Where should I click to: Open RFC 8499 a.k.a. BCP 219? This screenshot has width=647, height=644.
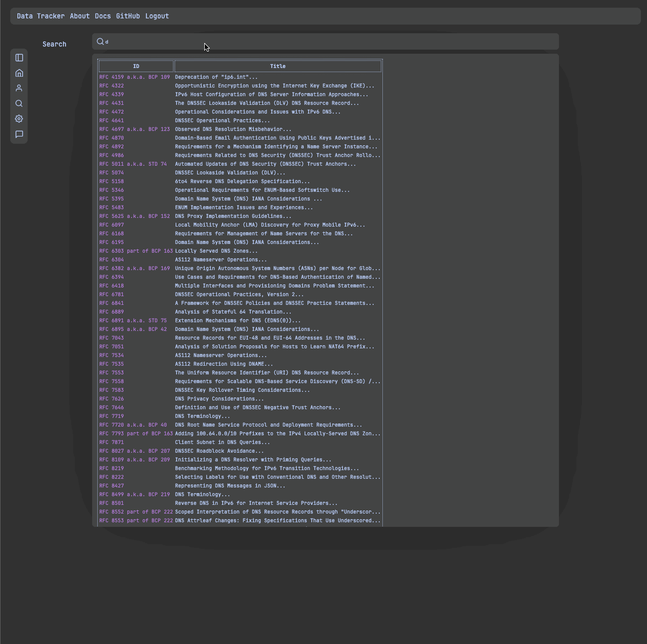(x=135, y=494)
